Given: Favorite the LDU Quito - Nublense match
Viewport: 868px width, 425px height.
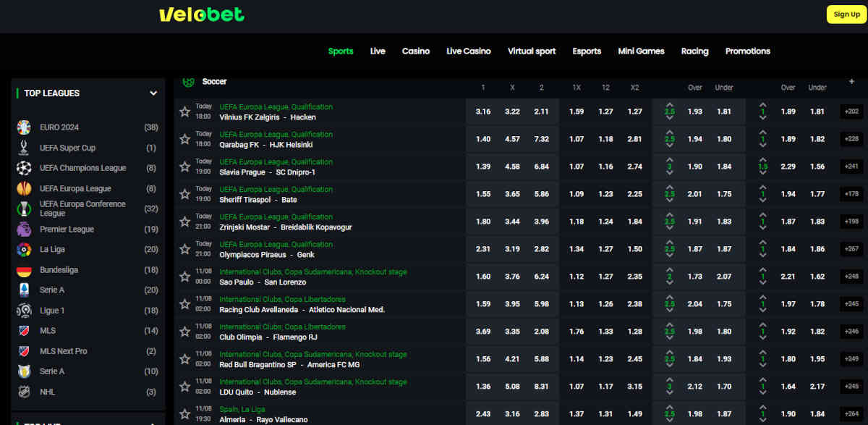Looking at the screenshot, I should pyautogui.click(x=184, y=387).
